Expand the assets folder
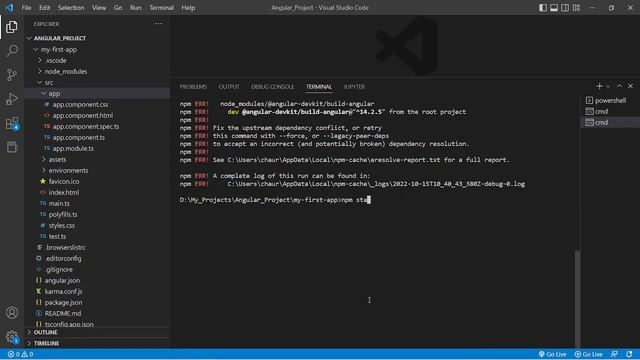The image size is (640, 360). [97, 160]
